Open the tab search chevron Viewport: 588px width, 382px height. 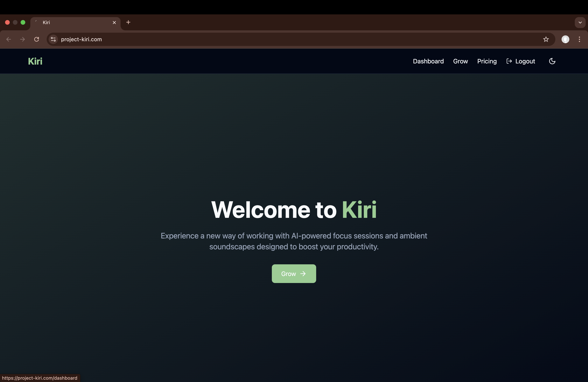tap(580, 22)
